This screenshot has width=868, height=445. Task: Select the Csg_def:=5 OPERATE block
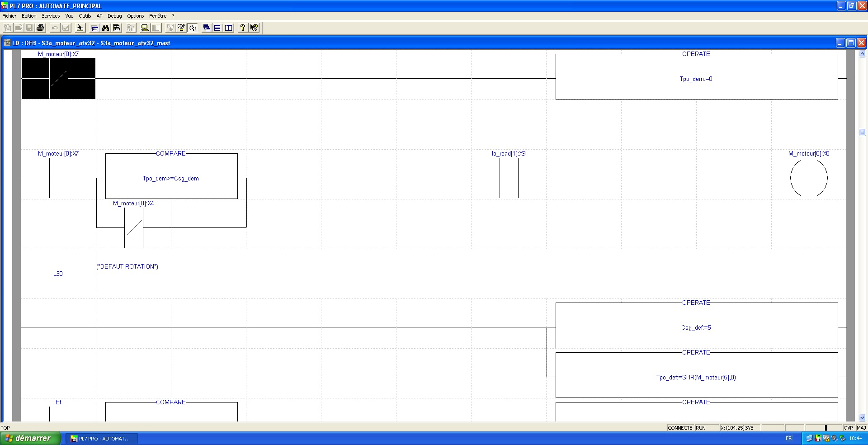point(697,325)
